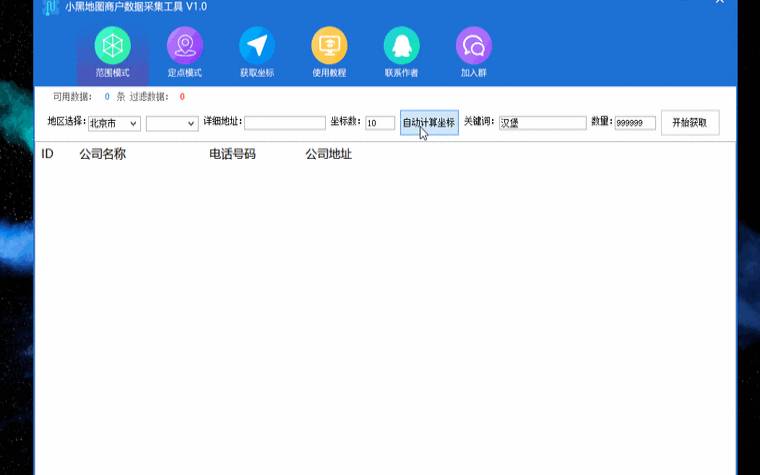Open the empty district dropdown
Image resolution: width=760 pixels, height=475 pixels.
click(172, 124)
